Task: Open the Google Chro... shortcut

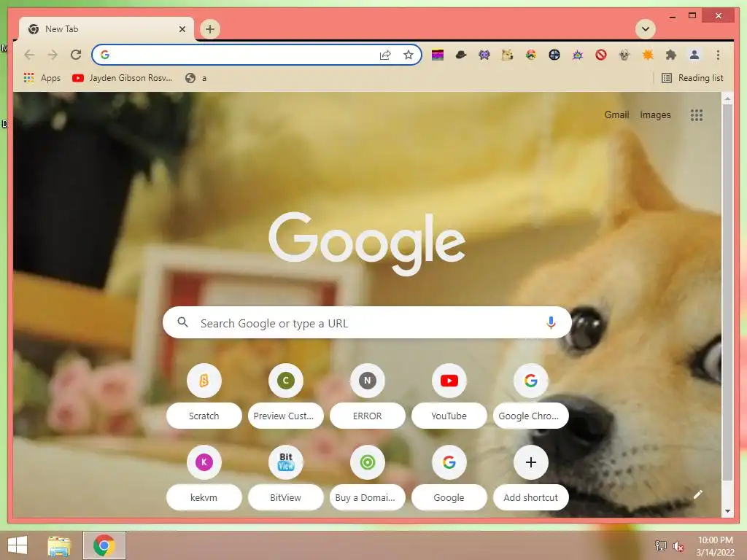Action: point(531,396)
